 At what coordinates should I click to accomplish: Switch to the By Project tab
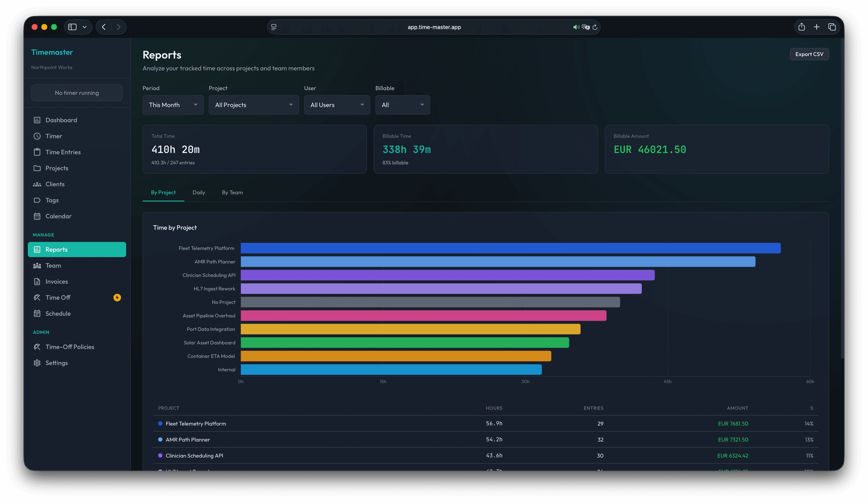pyautogui.click(x=163, y=192)
